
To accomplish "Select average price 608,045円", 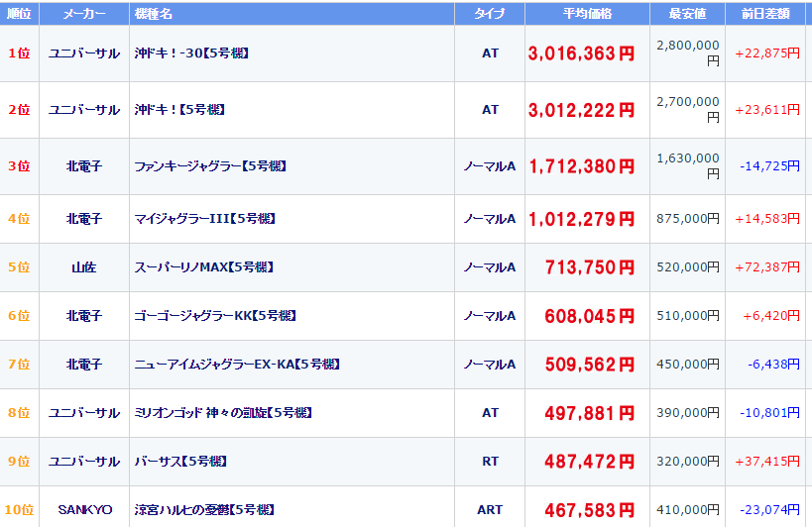I will point(589,316).
